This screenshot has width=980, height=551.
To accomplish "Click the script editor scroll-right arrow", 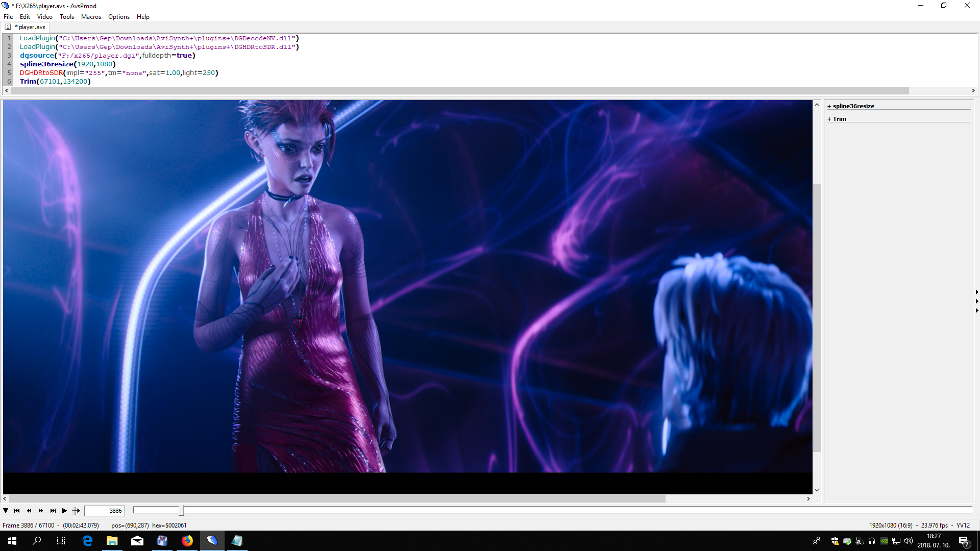I will click(x=973, y=90).
